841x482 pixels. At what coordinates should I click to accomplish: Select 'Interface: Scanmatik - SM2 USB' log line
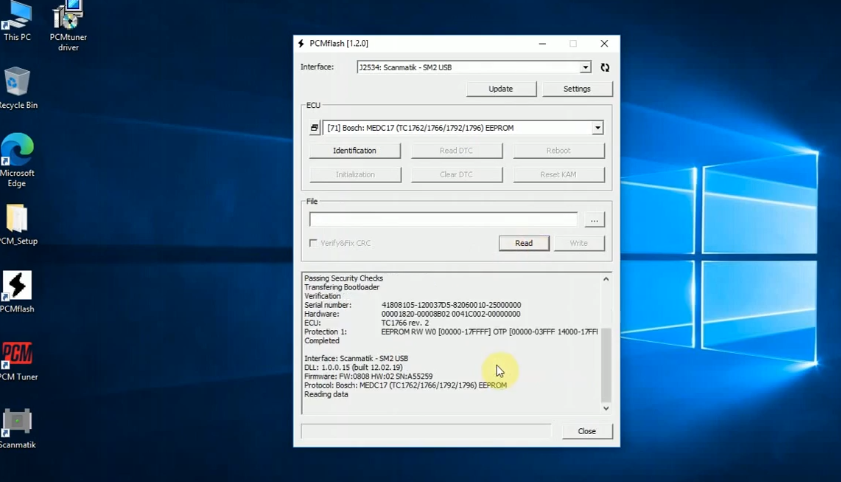point(356,358)
